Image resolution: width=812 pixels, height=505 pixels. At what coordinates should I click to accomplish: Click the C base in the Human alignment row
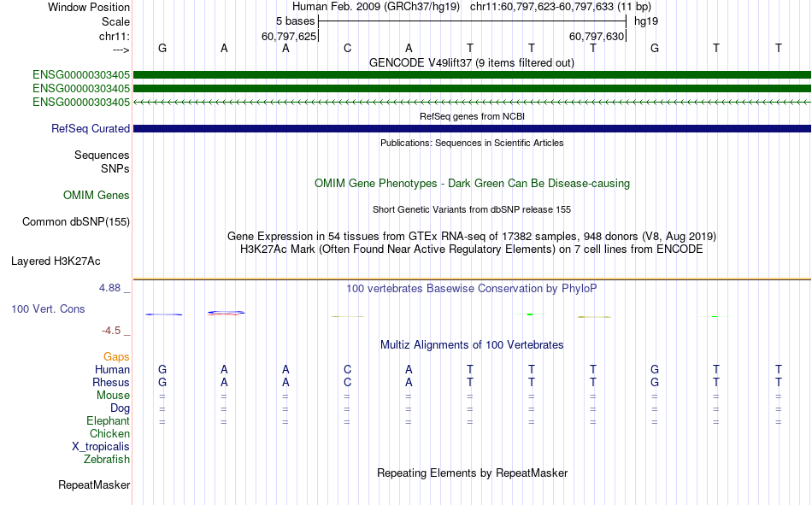(347, 369)
